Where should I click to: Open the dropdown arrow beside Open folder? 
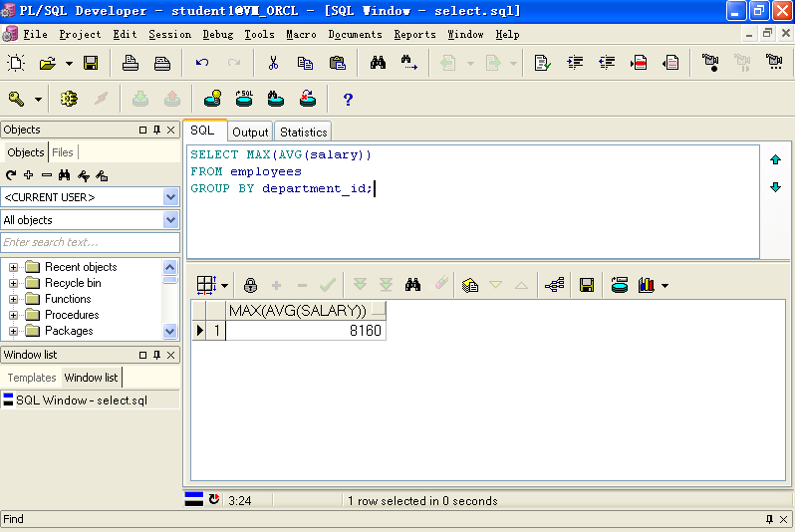pyautogui.click(x=69, y=64)
